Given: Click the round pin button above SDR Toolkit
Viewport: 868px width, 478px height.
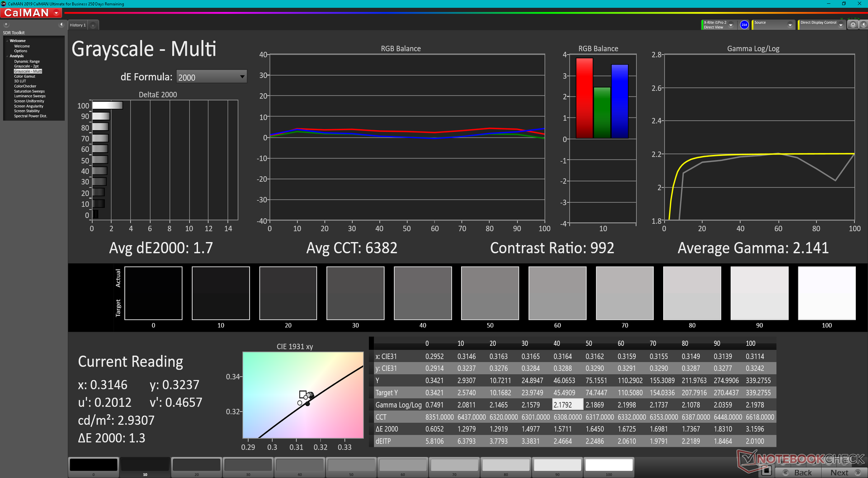Looking at the screenshot, I should (6, 24).
